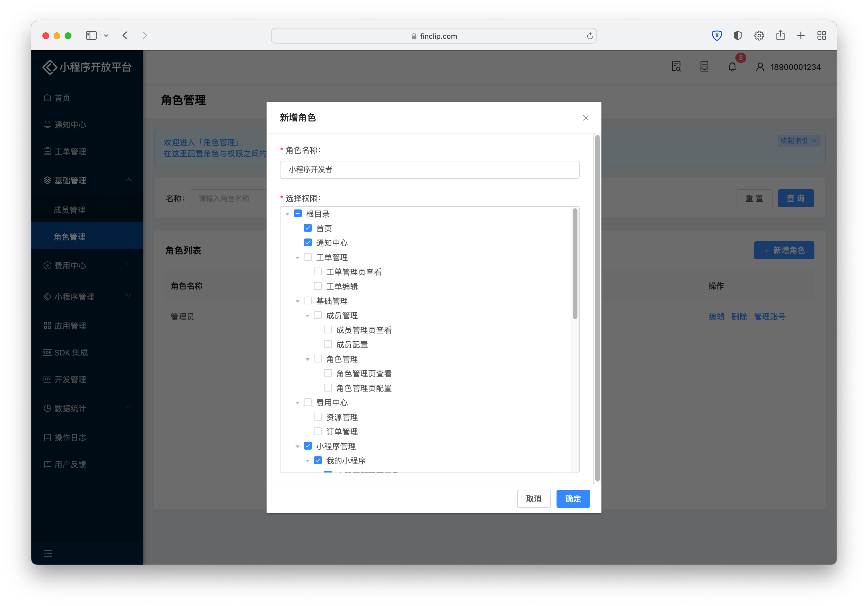Click the Bitwarden shield extension icon
868x606 pixels.
click(x=717, y=35)
